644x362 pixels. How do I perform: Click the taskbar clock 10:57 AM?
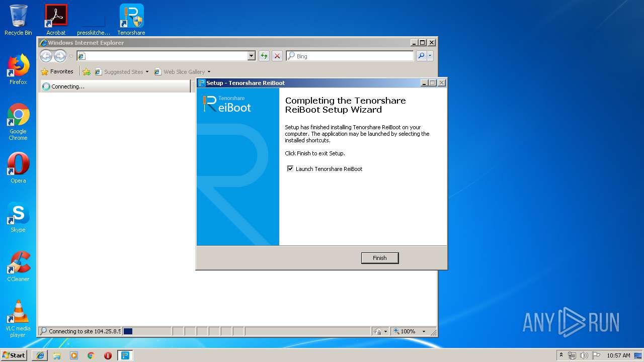(618, 355)
